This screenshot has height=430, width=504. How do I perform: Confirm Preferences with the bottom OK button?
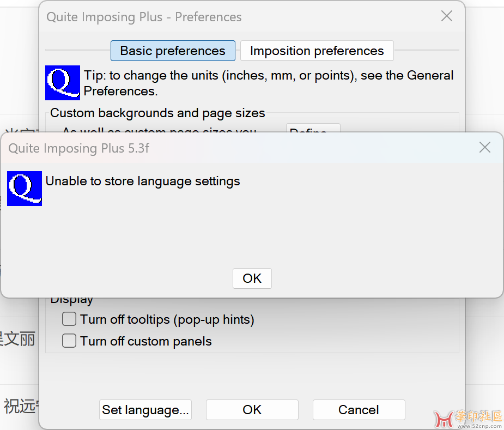click(x=252, y=410)
